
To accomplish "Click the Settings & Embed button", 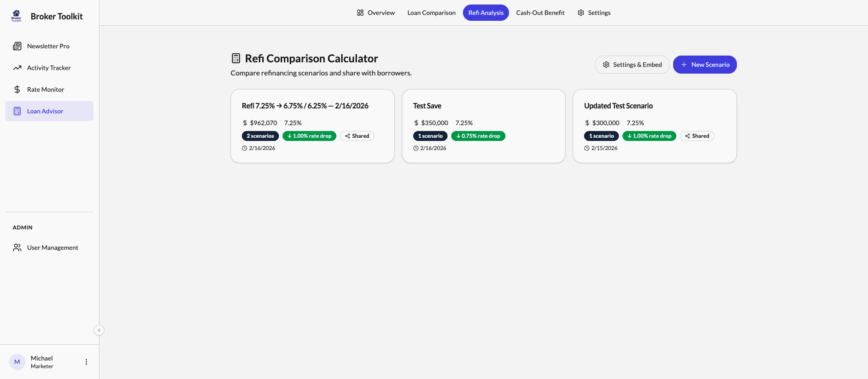I will 632,65.
